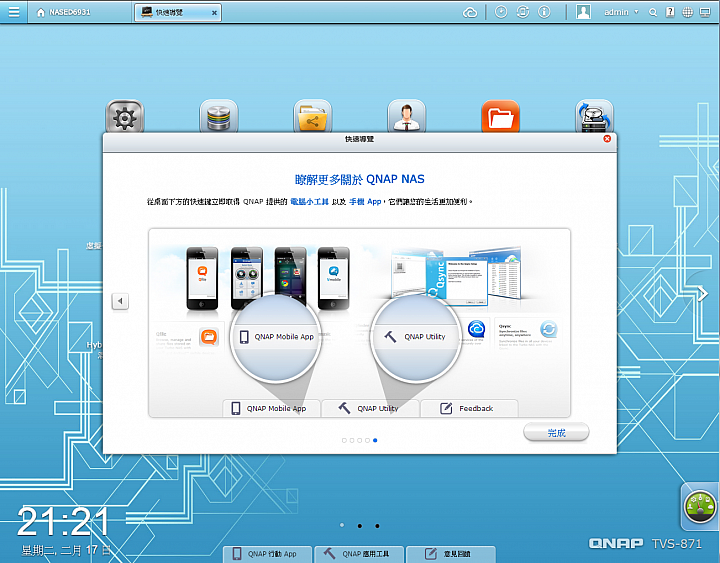Expand the admin account dropdown
The image size is (720, 563).
[636, 12]
